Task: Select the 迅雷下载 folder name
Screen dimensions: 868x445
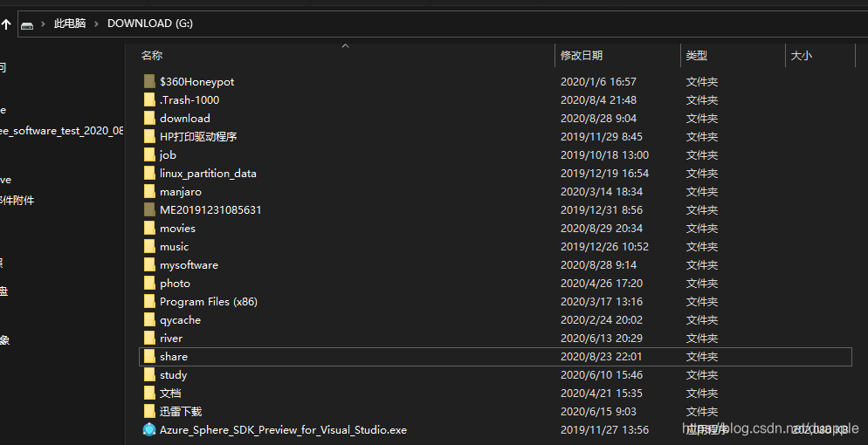Action: pos(181,411)
